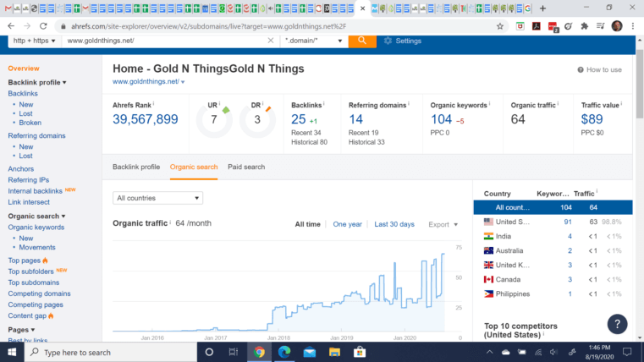Image resolution: width=644 pixels, height=362 pixels.
Task: Click the India keywords count 4
Action: click(x=570, y=237)
